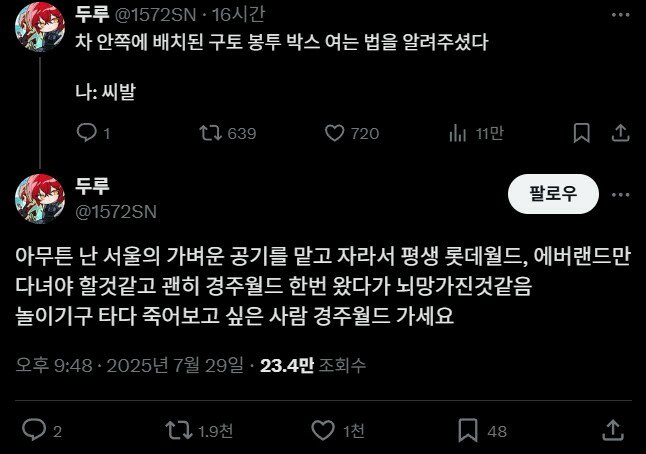This screenshot has height=454, width=646.
Task: Expand more options beside 팔로우 button
Action: pyautogui.click(x=620, y=194)
